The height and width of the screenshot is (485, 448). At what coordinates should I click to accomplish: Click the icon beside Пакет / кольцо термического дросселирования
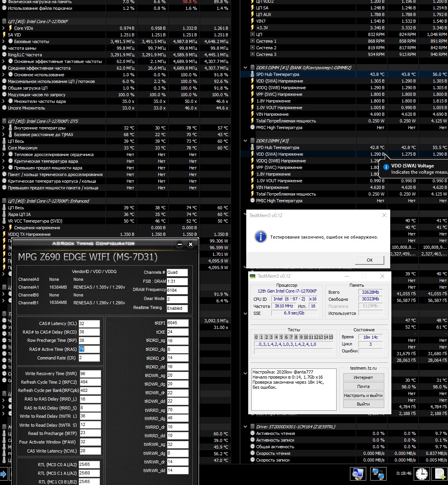pos(4,174)
